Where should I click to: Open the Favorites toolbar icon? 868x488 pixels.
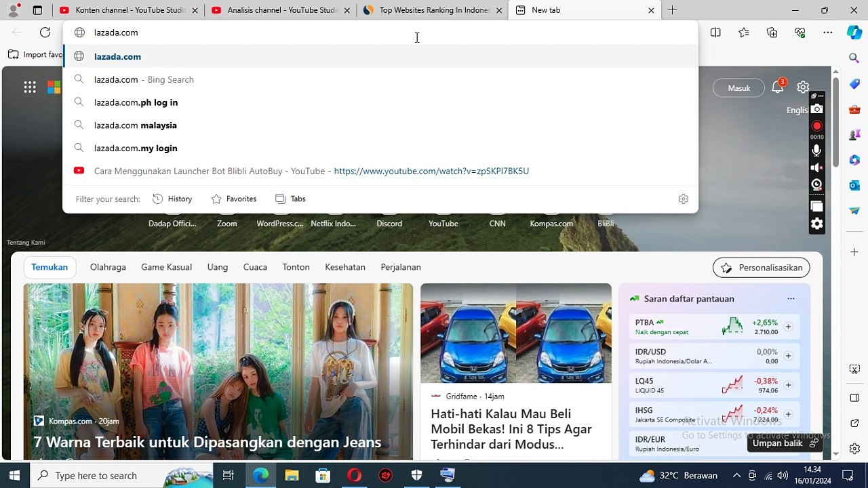744,33
